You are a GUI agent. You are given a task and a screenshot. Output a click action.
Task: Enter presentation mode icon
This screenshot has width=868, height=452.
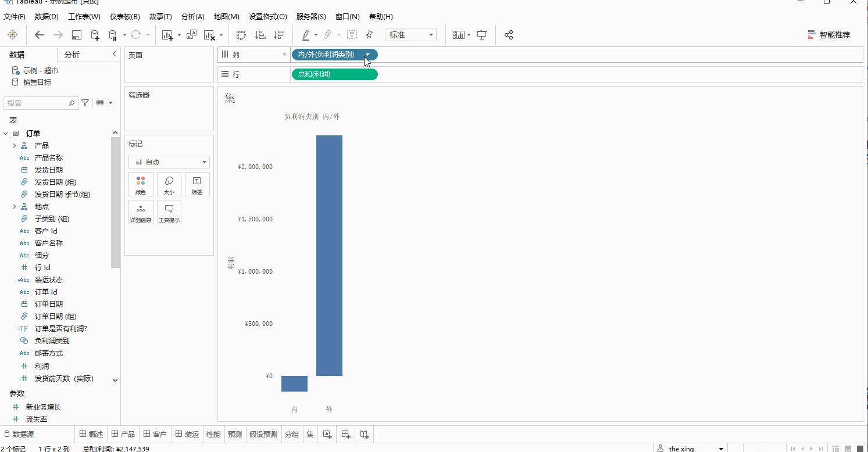pyautogui.click(x=482, y=35)
